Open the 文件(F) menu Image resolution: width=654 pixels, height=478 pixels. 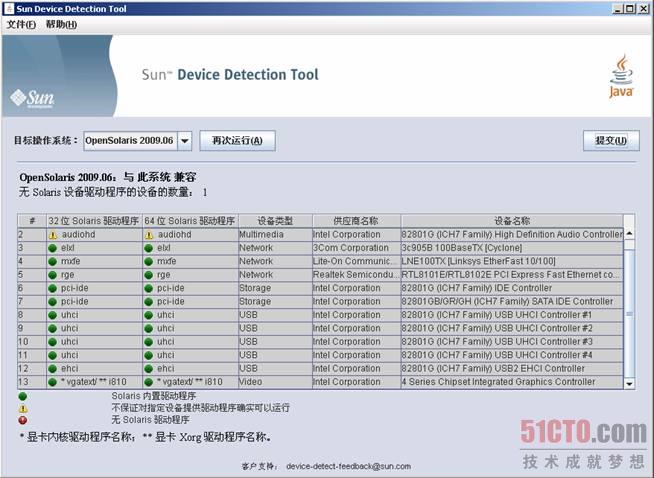(x=21, y=25)
